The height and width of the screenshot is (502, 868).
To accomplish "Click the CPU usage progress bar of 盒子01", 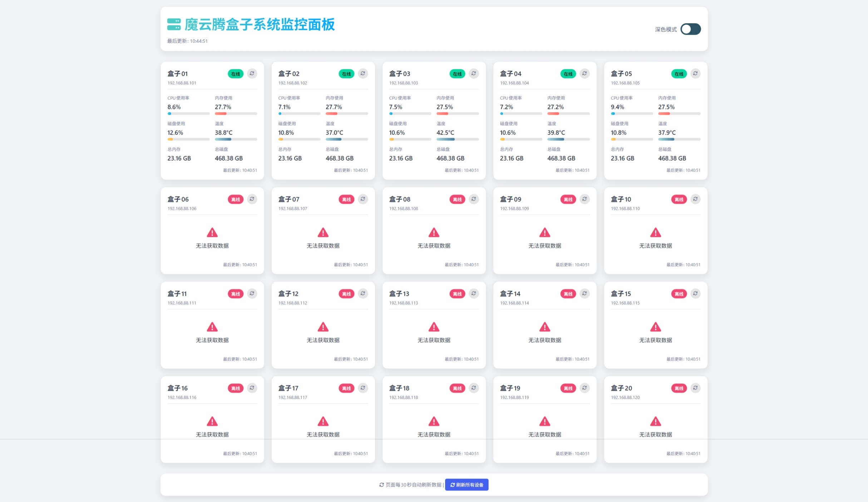I will point(188,113).
